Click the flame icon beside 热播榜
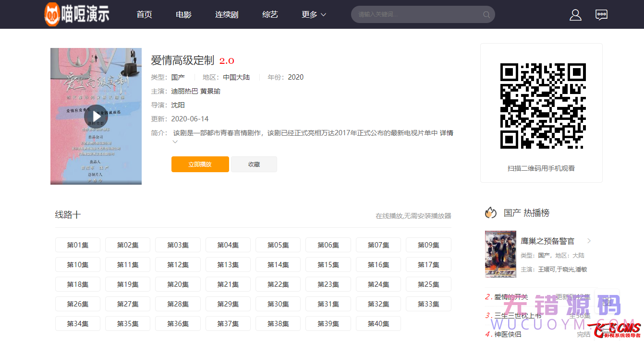The width and height of the screenshot is (644, 341). (x=490, y=212)
